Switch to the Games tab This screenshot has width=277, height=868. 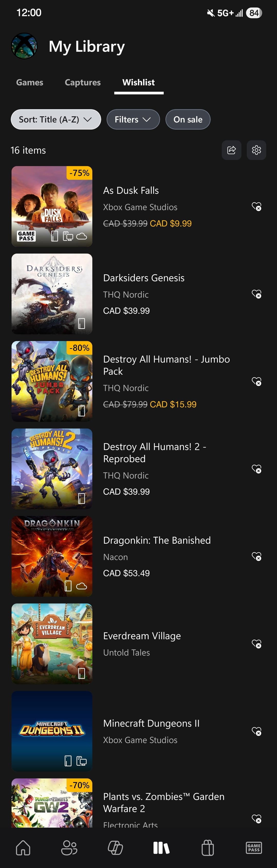pos(30,83)
